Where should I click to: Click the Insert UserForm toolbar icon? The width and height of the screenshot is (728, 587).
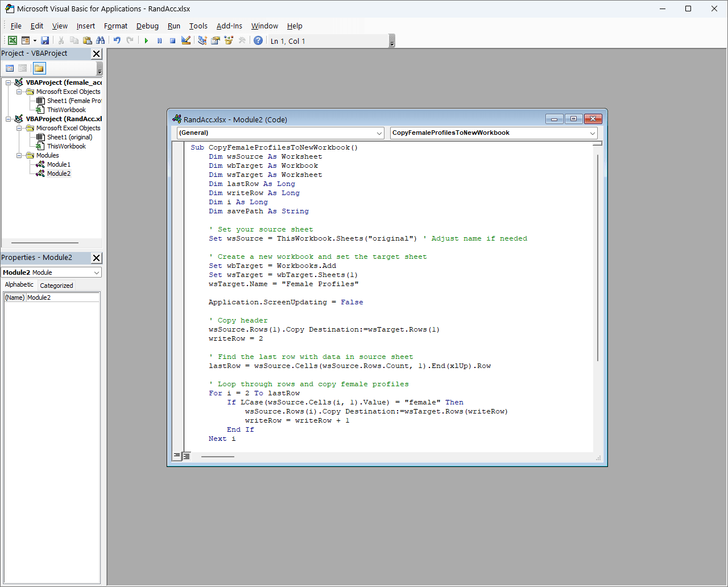(x=26, y=40)
